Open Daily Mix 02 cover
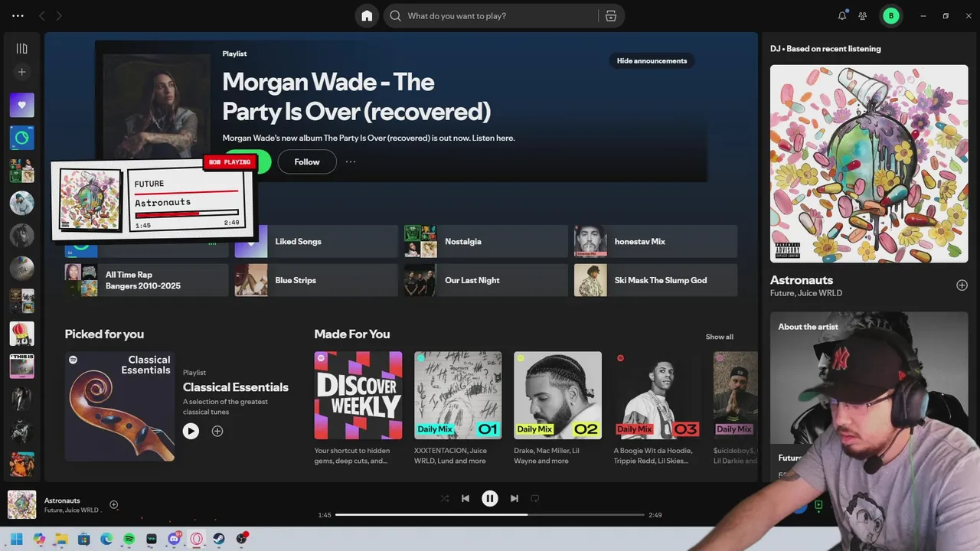 coord(557,396)
